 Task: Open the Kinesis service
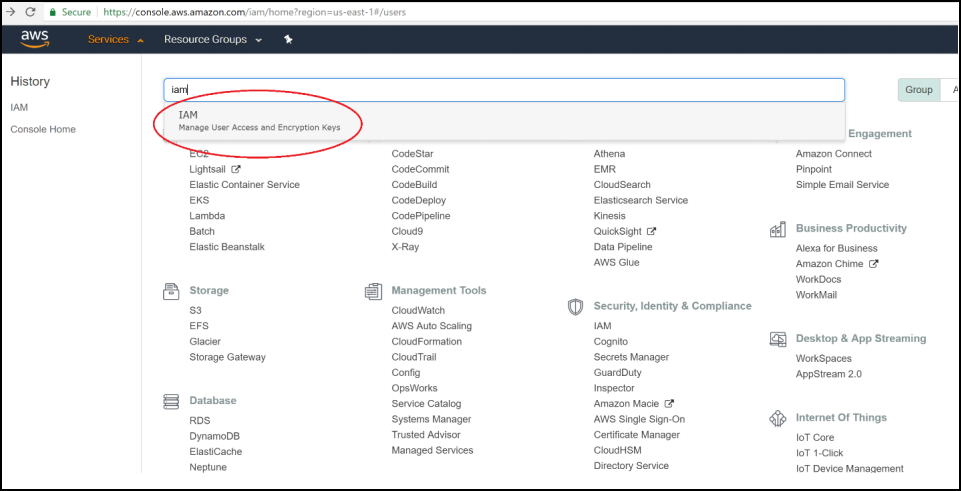610,216
